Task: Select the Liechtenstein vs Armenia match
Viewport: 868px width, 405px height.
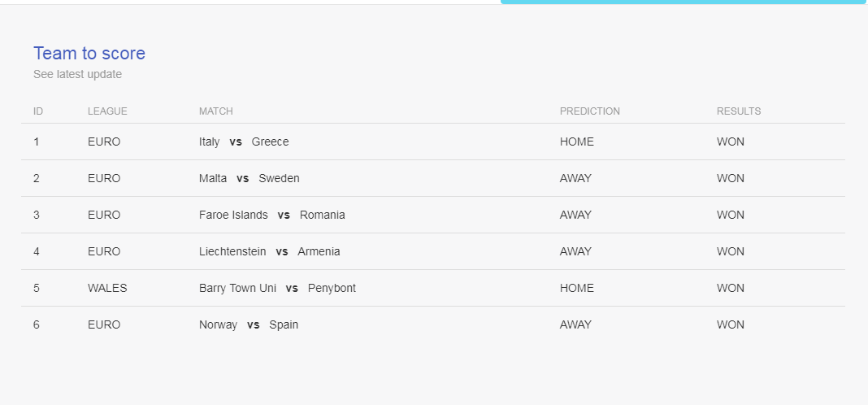Action: coord(270,251)
